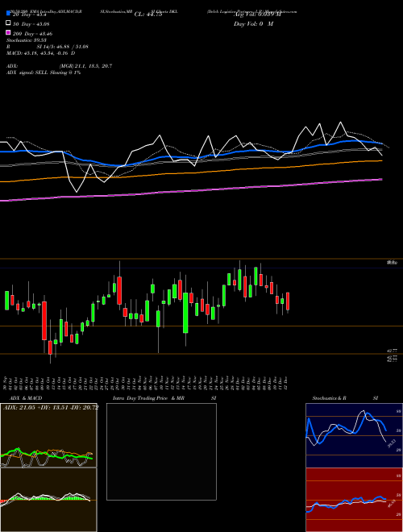Click the 'Stochastics & RSI' panel heading
Image resolution: width=403 pixels, height=532 pixels.
click(345, 398)
